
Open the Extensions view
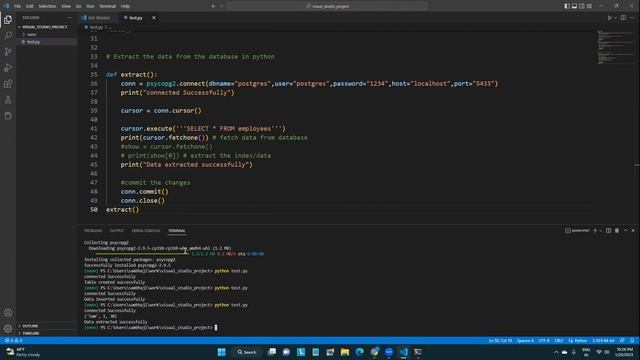click(x=8, y=84)
